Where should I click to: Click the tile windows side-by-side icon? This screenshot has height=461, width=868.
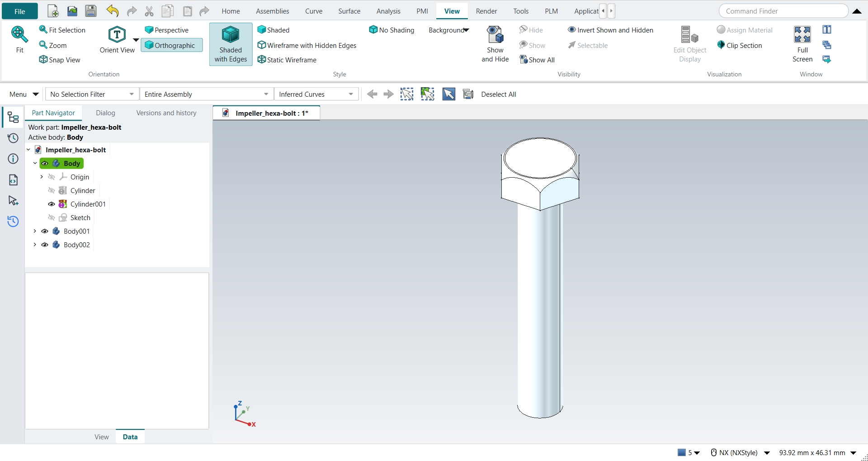[827, 30]
